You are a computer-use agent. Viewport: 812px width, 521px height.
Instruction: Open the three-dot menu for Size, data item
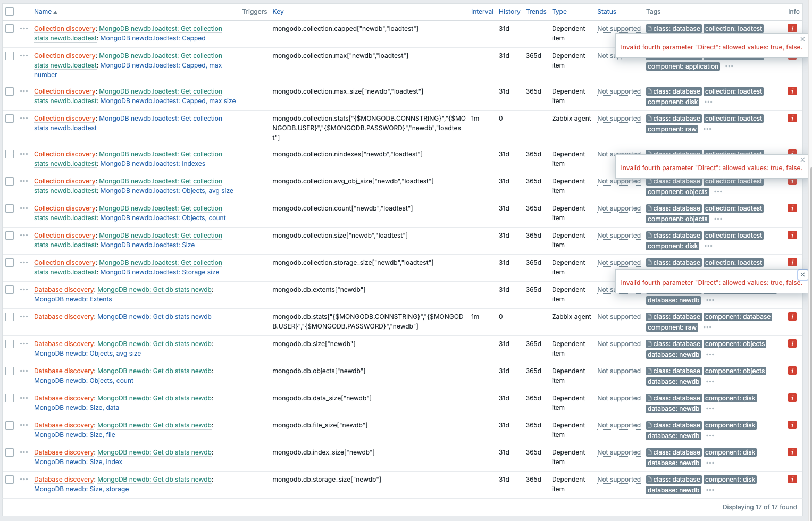click(x=24, y=398)
